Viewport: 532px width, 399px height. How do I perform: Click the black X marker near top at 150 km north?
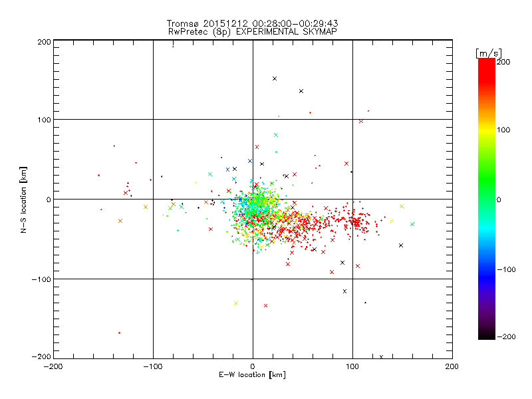coord(275,78)
